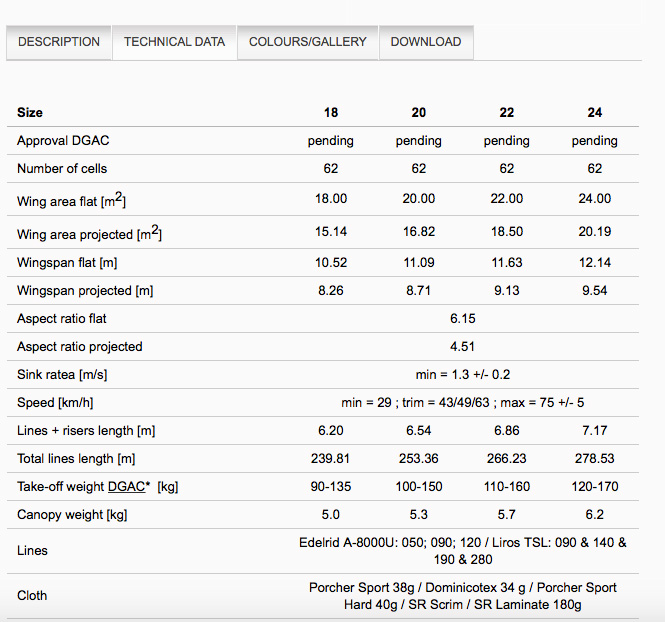Viewport: 665px width, 622px height.
Task: Click the Size header label
Action: pyautogui.click(x=30, y=112)
